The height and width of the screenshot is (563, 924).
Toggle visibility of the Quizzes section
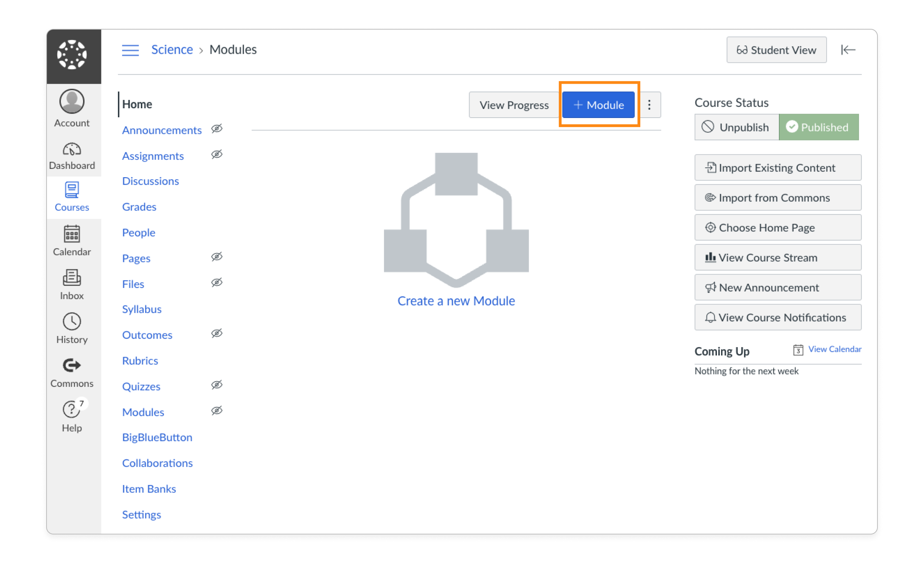click(217, 385)
